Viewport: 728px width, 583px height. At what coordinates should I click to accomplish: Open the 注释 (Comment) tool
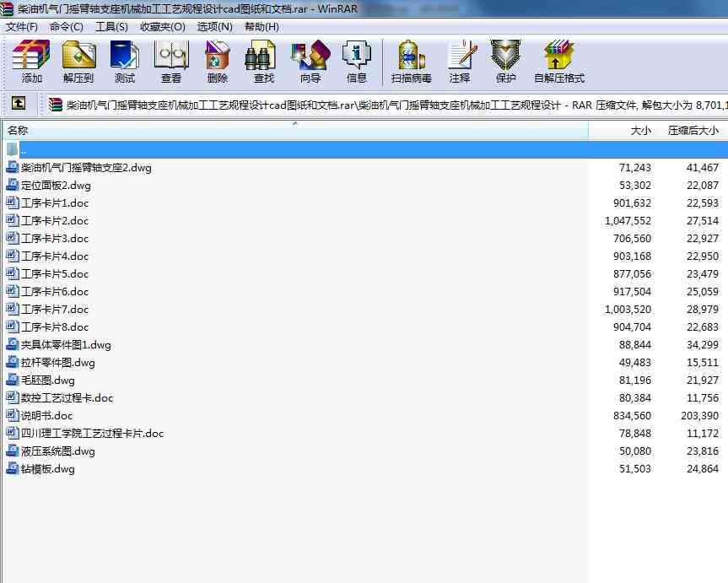[461, 55]
